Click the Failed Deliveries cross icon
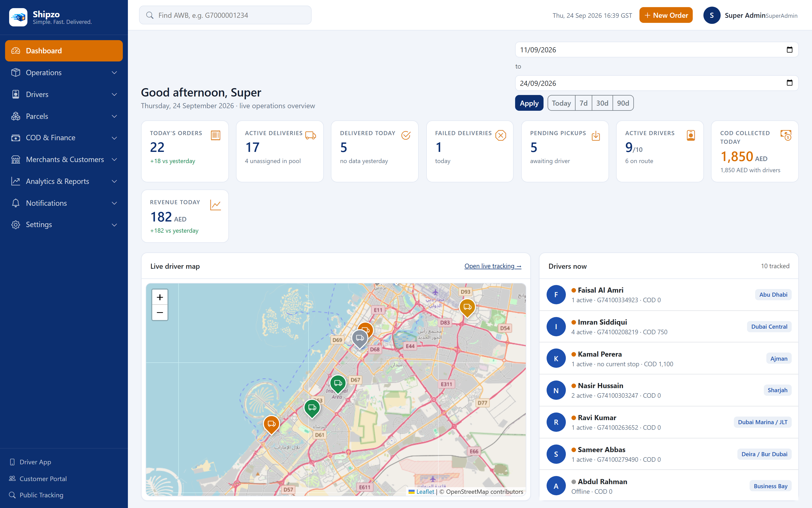Image resolution: width=812 pixels, height=508 pixels. point(501,135)
